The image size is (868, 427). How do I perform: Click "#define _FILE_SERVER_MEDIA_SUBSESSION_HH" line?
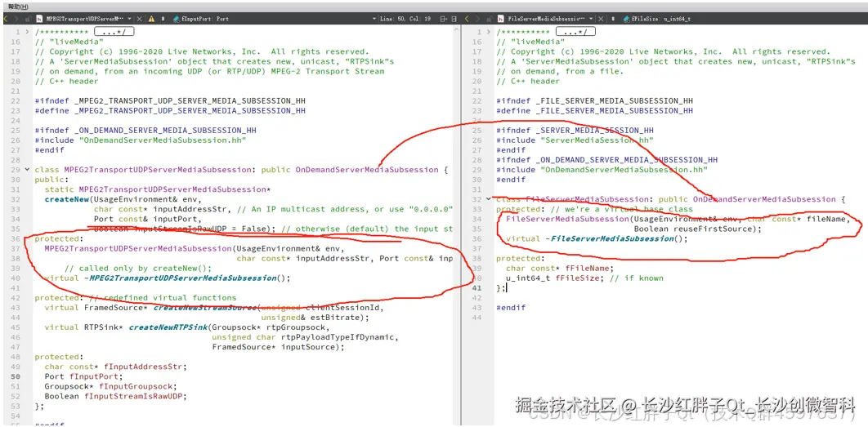[x=594, y=110]
